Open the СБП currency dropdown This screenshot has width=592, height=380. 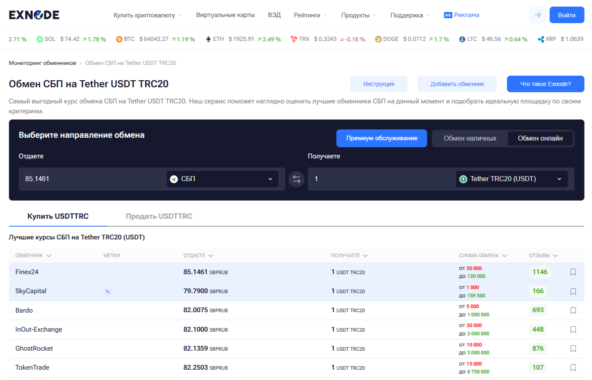pyautogui.click(x=222, y=179)
